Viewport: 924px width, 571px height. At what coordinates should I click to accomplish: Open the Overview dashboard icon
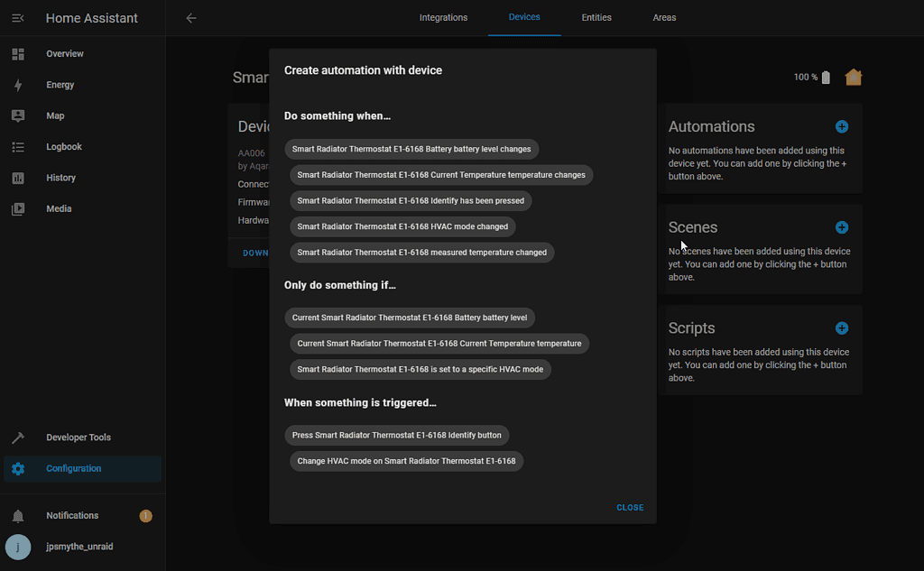pos(18,54)
